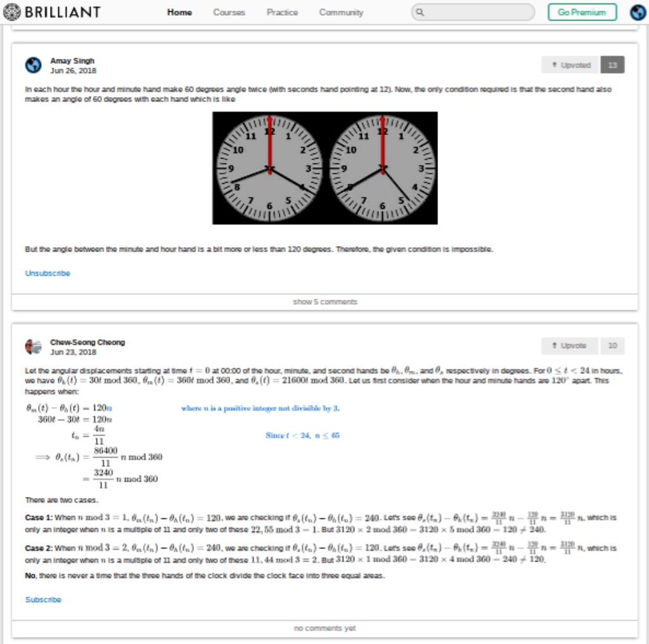Screen dimensions: 649x644
Task: Upvote Chew-Seong Cheong's solution
Action: click(x=570, y=345)
